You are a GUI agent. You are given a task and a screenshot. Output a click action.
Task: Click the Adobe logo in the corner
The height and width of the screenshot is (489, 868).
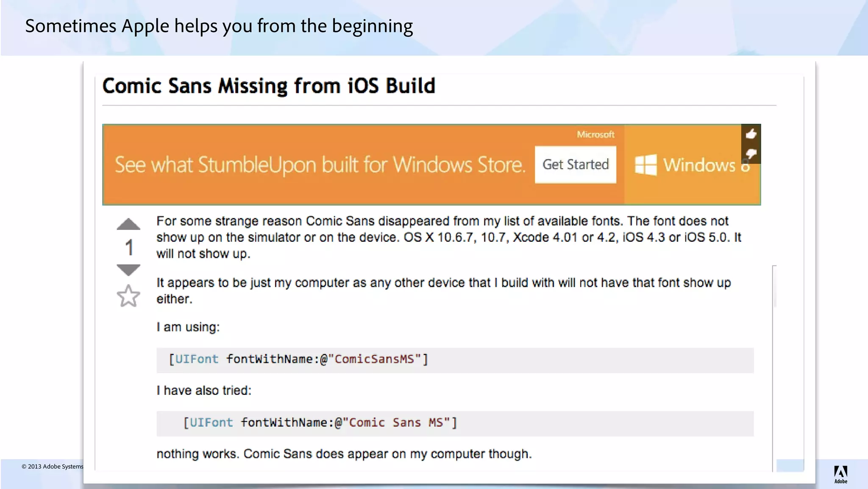point(840,474)
